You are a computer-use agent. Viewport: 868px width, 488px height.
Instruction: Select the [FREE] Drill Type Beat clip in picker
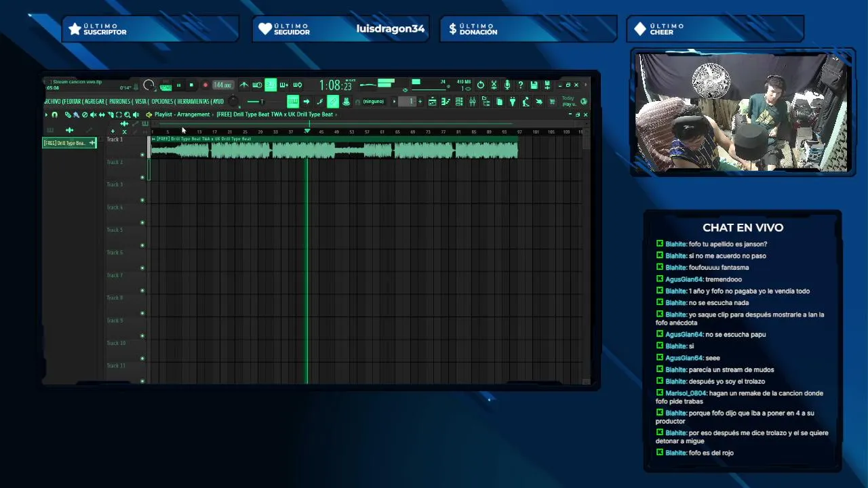(69, 143)
